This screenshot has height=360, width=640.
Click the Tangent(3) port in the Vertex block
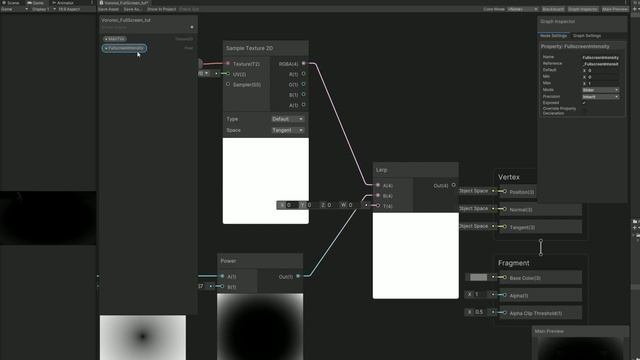click(x=505, y=227)
